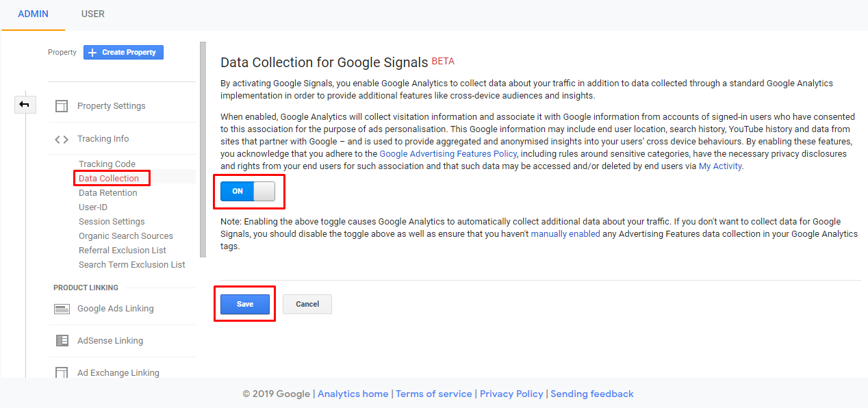Open the My Activity link
868x408 pixels.
click(720, 166)
